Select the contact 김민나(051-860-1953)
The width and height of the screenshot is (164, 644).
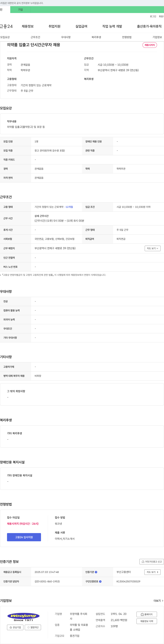[x=47, y=582]
